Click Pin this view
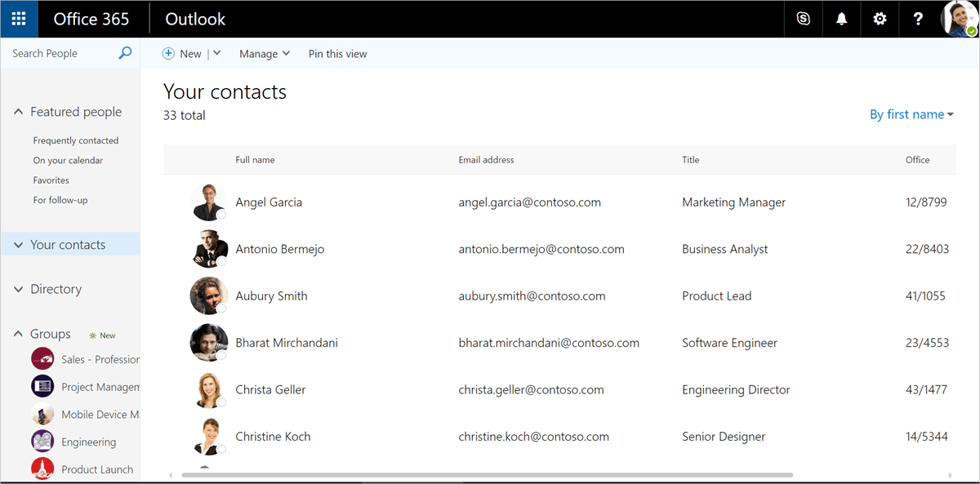 pyautogui.click(x=337, y=54)
